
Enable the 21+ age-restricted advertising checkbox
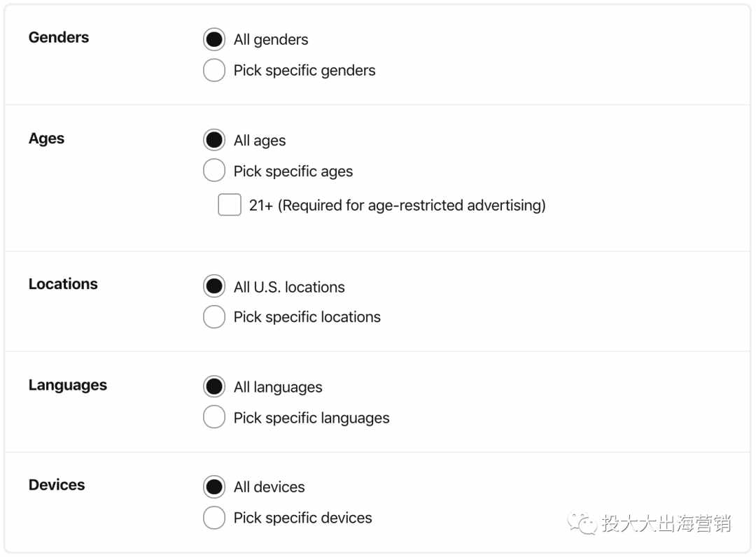230,205
